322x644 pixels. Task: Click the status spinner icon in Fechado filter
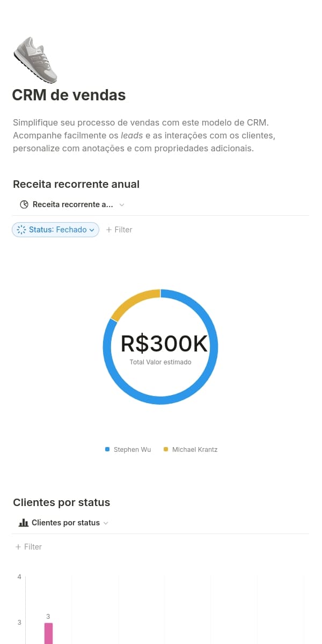pyautogui.click(x=21, y=230)
